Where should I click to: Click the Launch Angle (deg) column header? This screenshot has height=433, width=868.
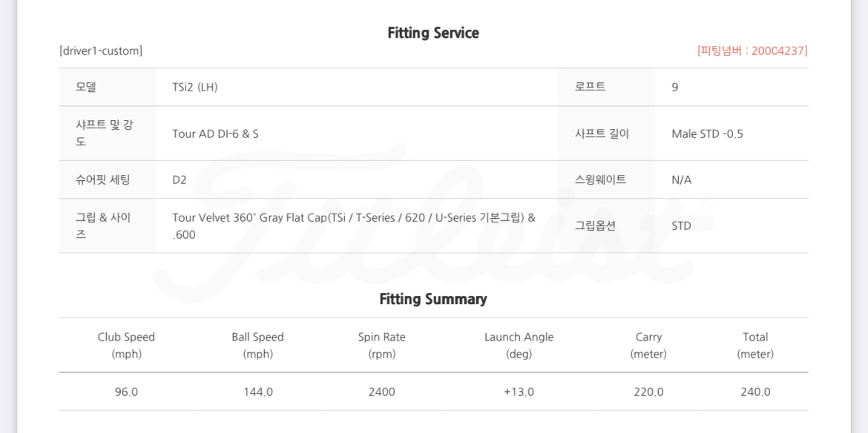click(519, 346)
